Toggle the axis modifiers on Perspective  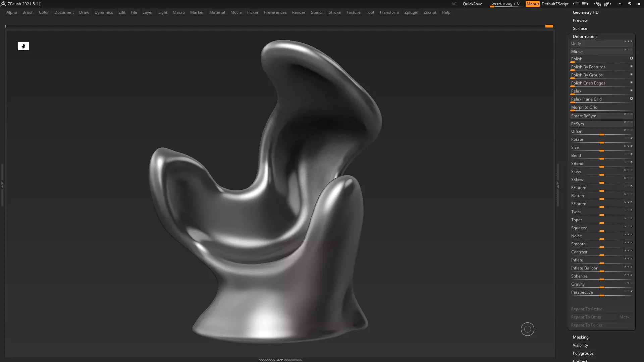[628, 291]
